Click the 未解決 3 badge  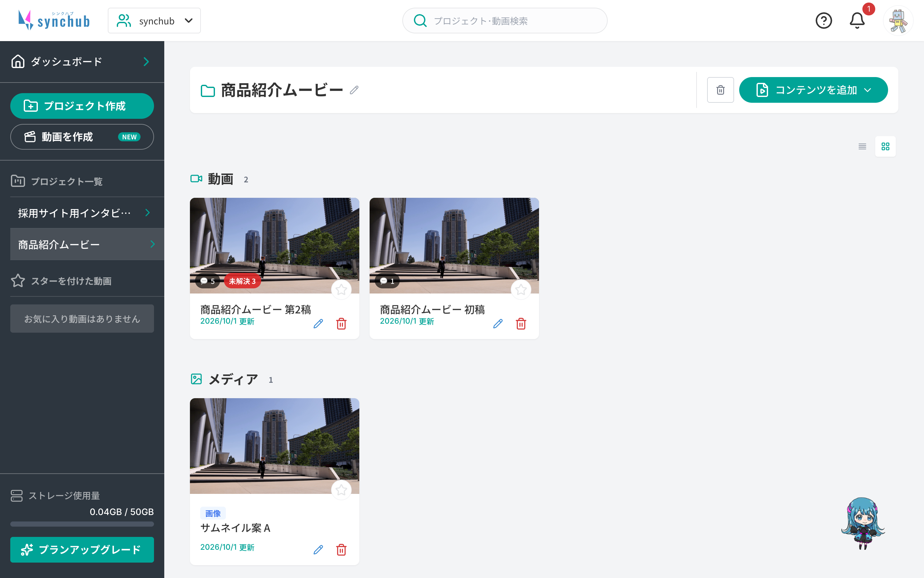pos(242,281)
